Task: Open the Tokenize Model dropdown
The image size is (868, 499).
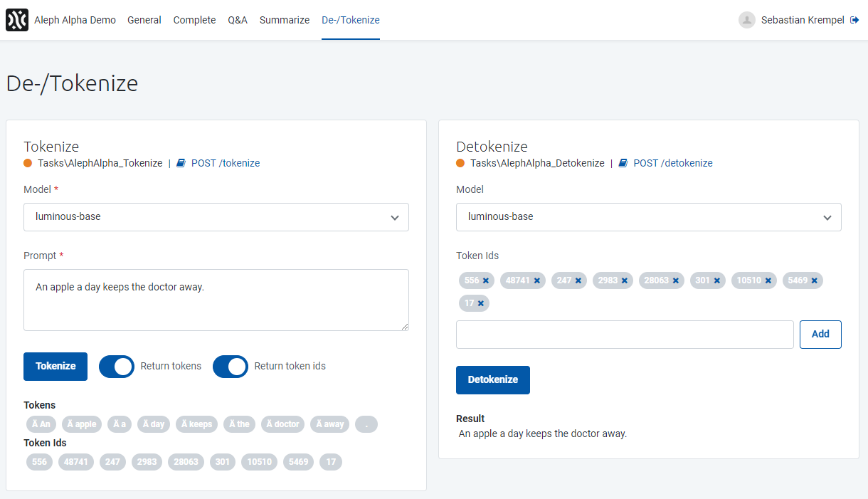Action: click(216, 217)
